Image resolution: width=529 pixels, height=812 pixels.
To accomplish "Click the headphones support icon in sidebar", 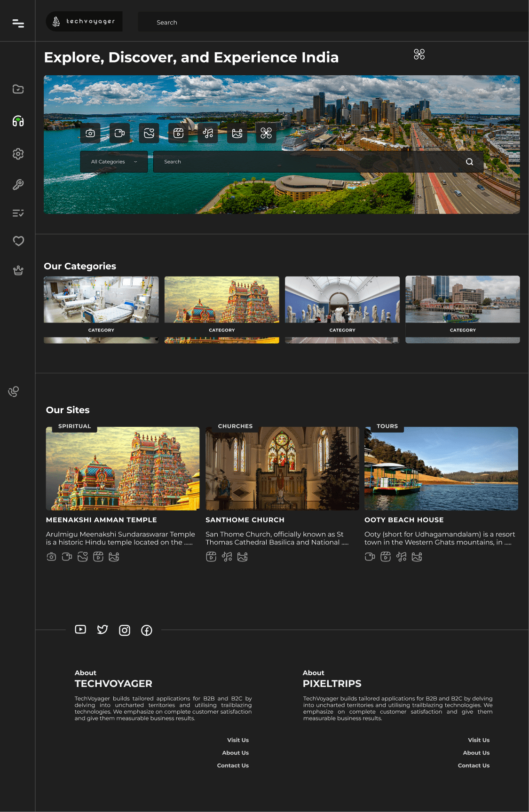I will (x=18, y=121).
